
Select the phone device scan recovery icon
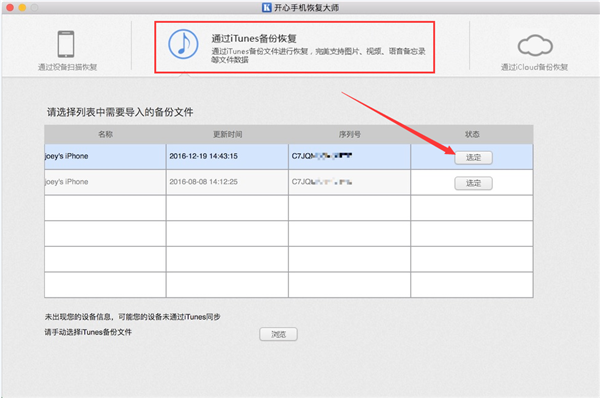coord(66,44)
